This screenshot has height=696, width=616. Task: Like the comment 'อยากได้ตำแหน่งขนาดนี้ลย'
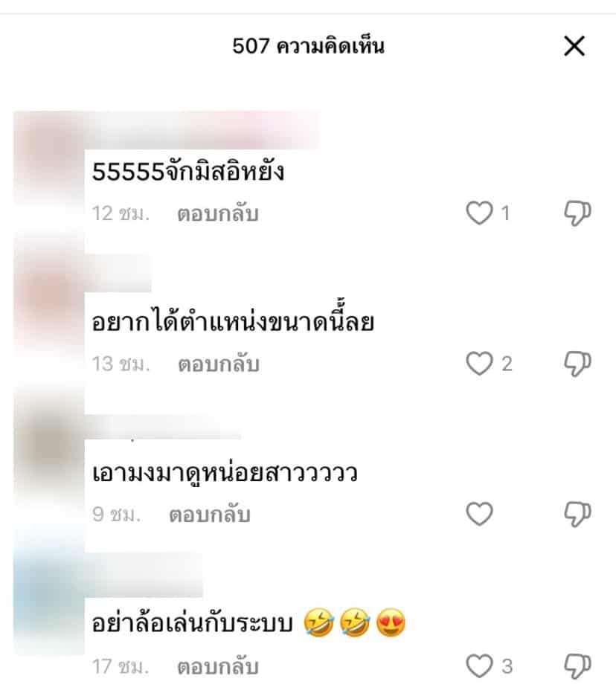click(x=479, y=363)
